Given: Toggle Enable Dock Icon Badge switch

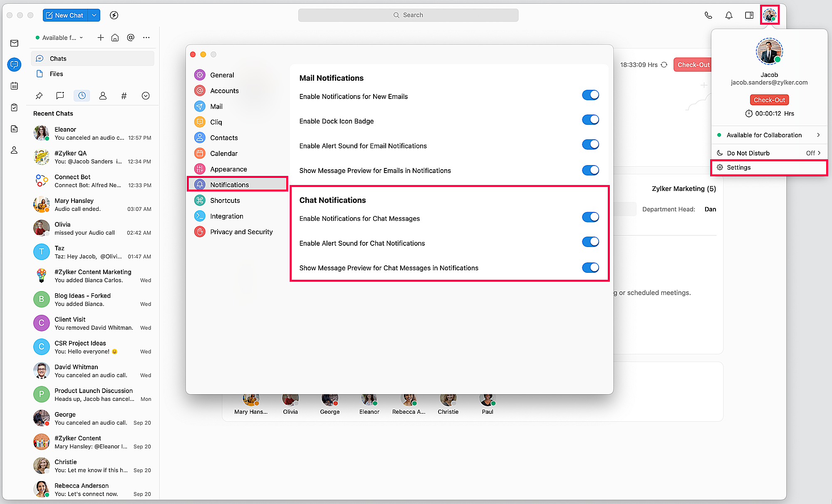Looking at the screenshot, I should point(590,120).
